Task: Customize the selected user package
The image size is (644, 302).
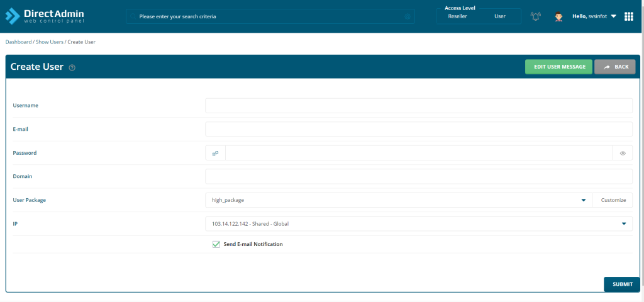Action: (x=613, y=200)
